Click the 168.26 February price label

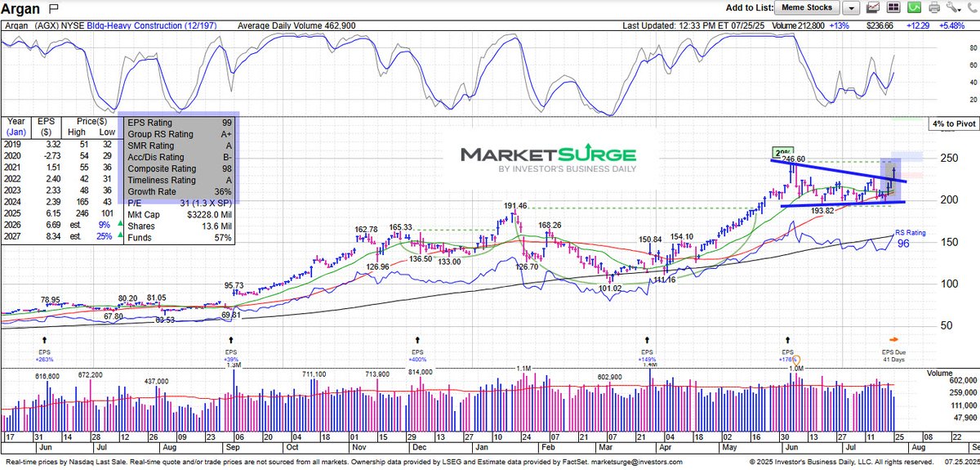tap(550, 225)
